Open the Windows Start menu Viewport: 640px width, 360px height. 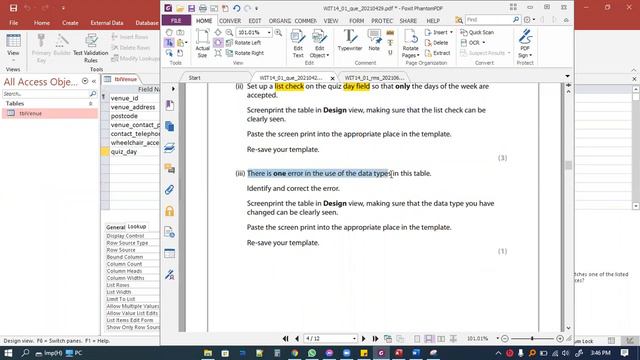coord(8,353)
